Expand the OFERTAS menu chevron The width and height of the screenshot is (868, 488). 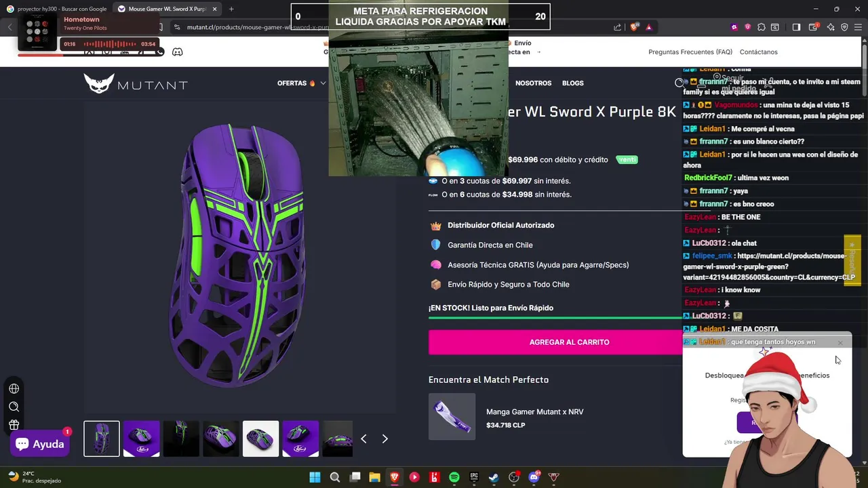click(323, 83)
